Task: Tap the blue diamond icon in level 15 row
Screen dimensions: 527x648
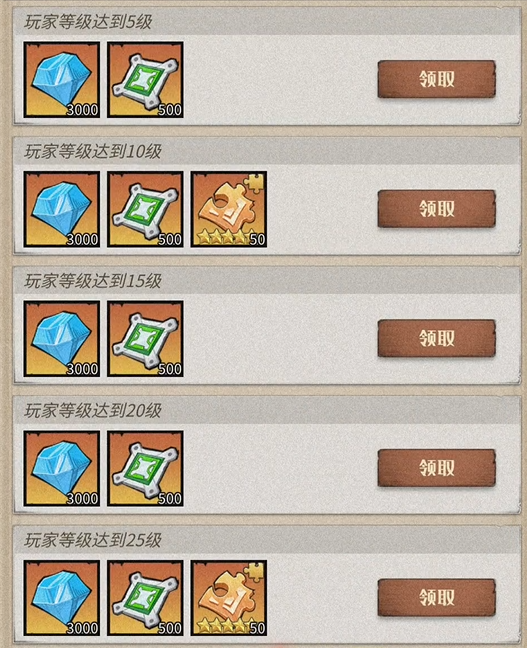Action: coord(62,339)
